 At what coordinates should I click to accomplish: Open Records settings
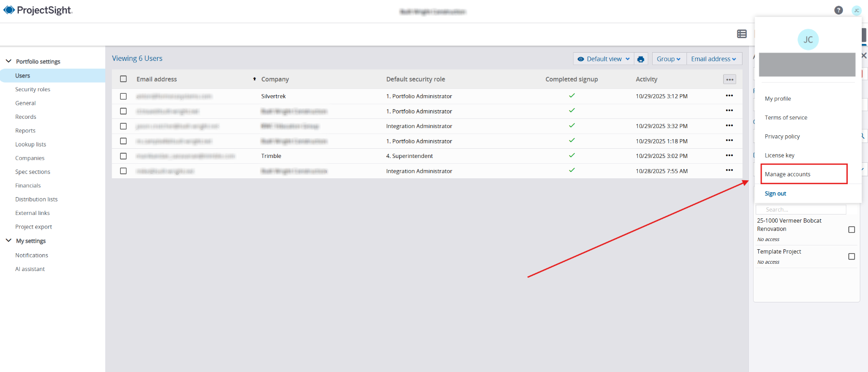26,117
